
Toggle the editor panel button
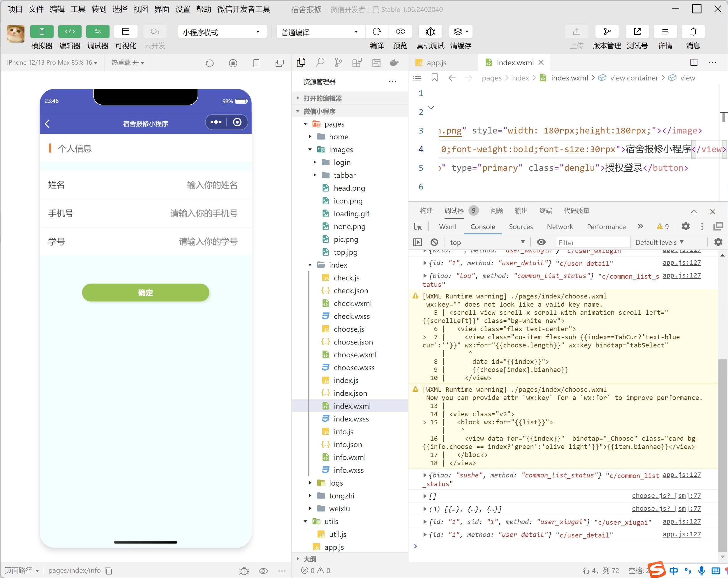pos(70,32)
